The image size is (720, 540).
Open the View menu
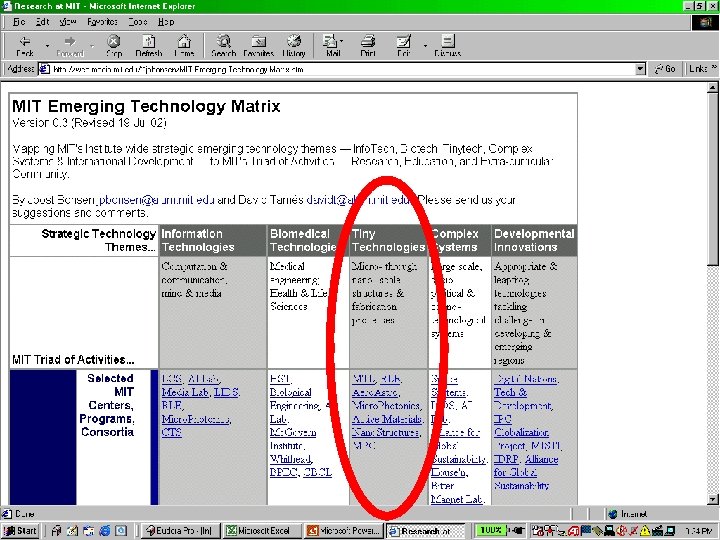pyautogui.click(x=68, y=22)
